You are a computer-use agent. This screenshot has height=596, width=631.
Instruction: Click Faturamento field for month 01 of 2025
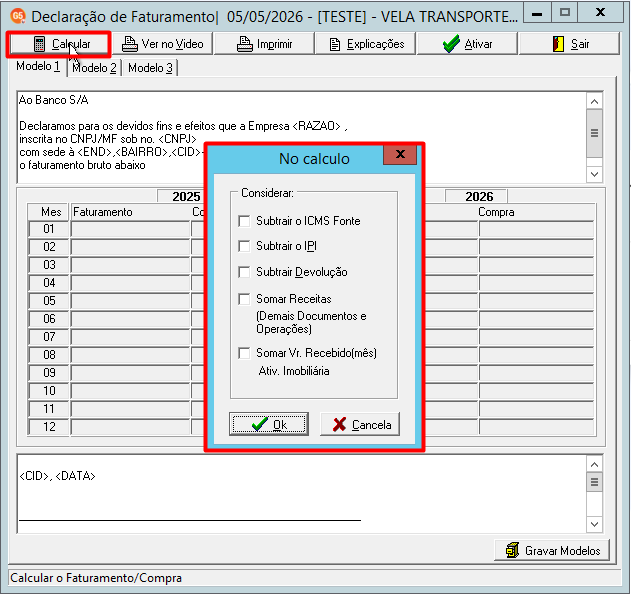[130, 229]
